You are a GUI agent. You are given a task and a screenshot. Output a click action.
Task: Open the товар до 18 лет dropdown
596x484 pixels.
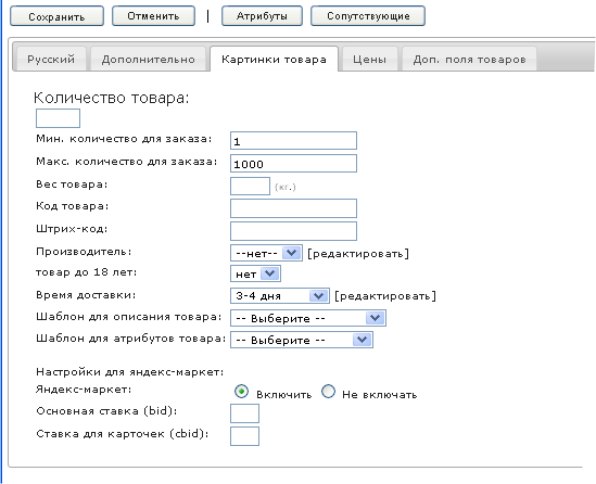pyautogui.click(x=255, y=274)
